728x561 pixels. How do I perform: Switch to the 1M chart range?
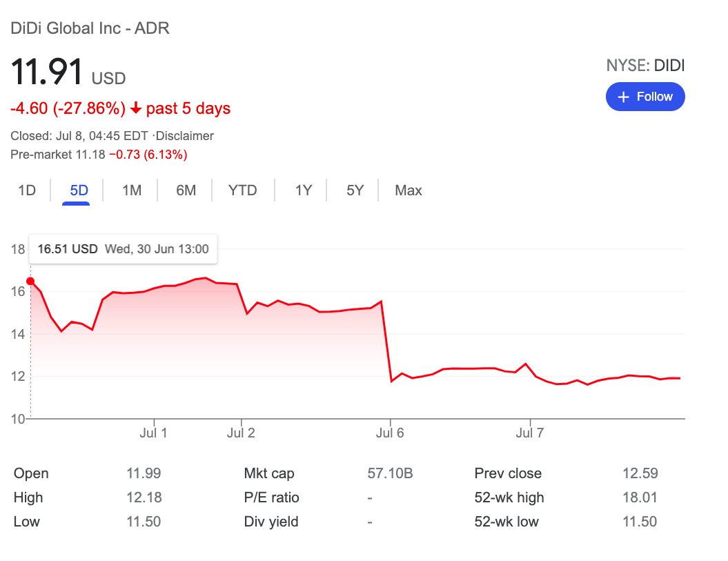pos(132,190)
